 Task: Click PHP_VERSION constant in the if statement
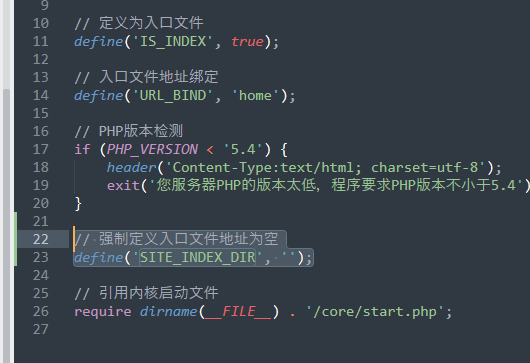(152, 149)
